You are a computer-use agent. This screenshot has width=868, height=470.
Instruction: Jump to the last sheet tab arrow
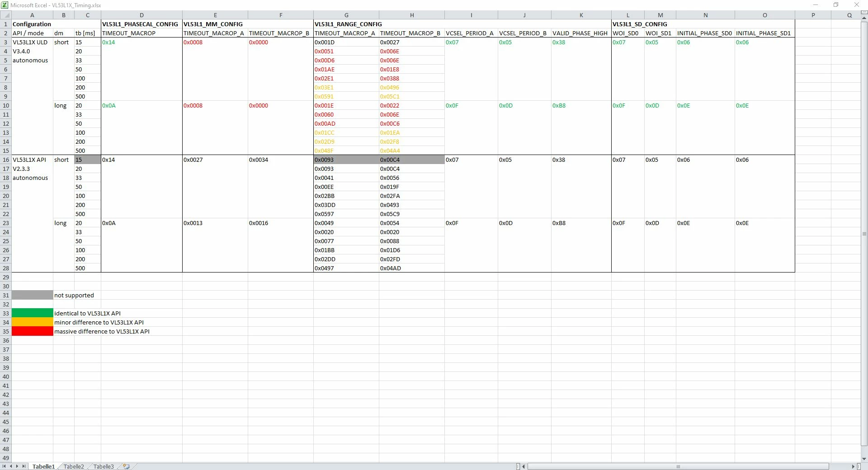[24, 466]
